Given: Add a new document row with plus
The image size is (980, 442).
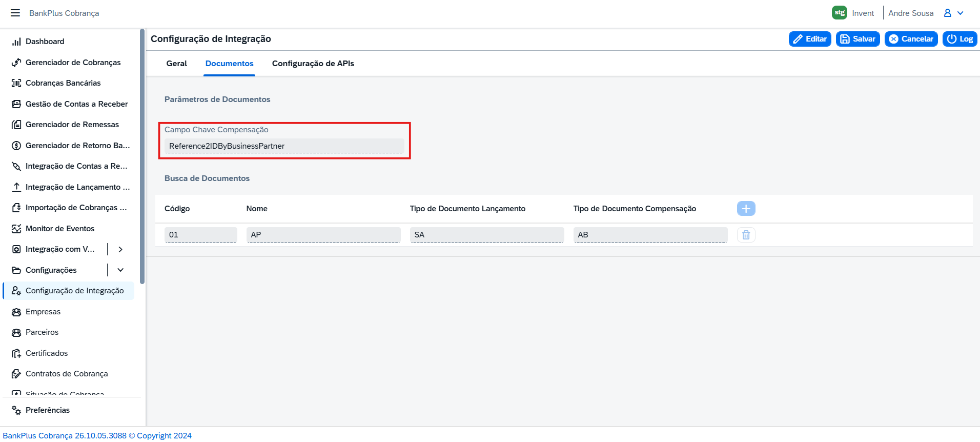Looking at the screenshot, I should point(746,209).
